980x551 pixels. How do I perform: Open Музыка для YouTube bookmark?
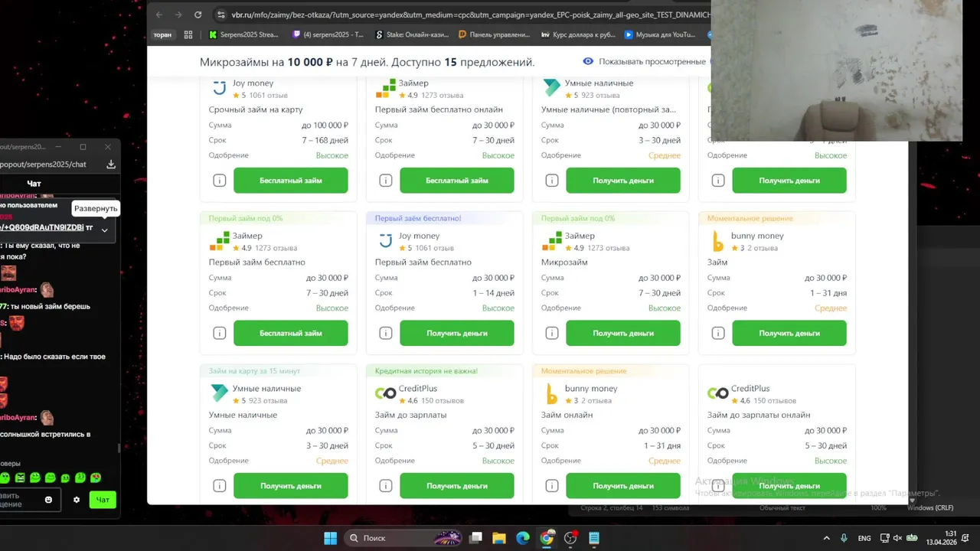tap(660, 34)
